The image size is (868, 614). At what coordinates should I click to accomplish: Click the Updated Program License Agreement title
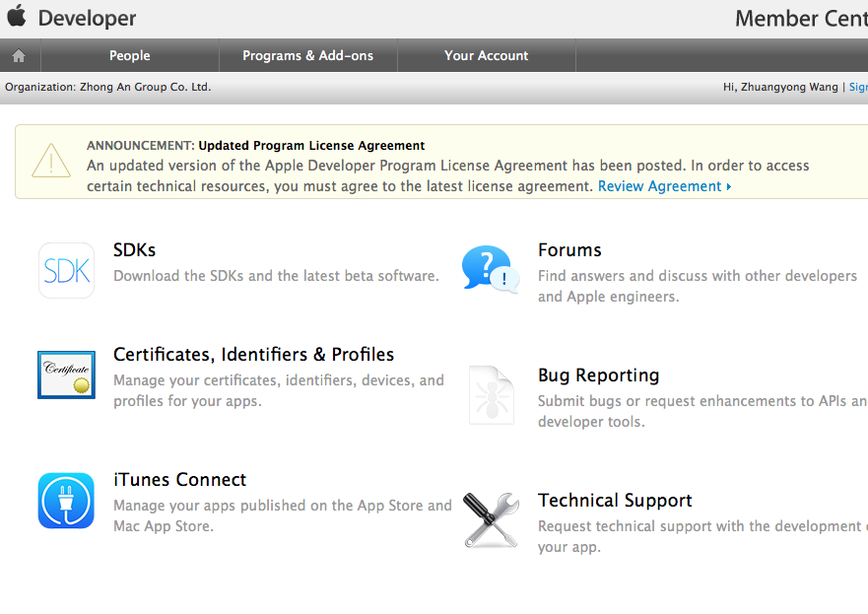point(311,146)
